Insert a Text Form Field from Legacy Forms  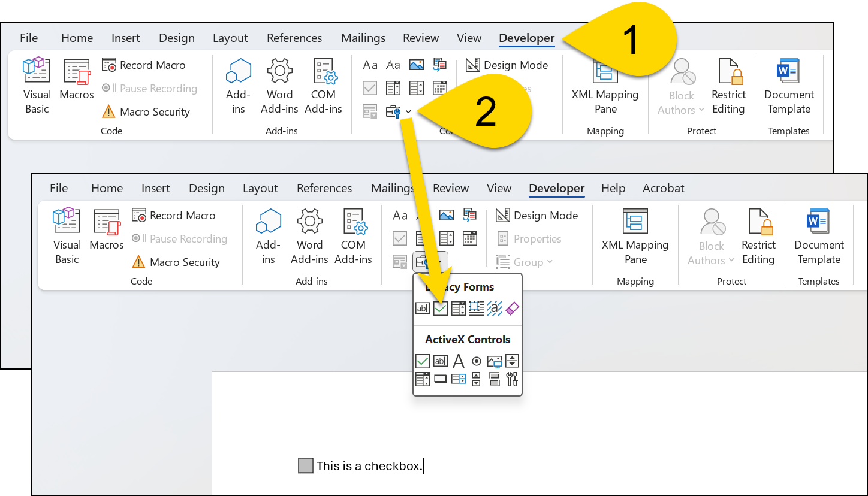click(x=423, y=308)
